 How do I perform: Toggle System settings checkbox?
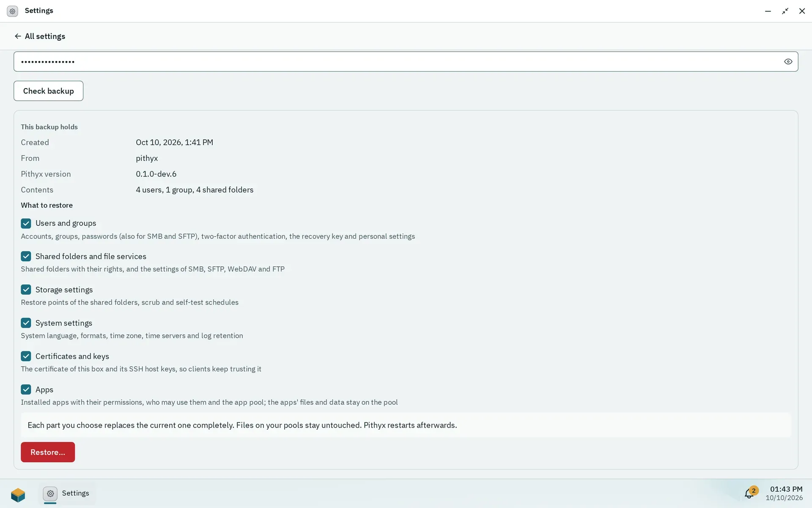tap(26, 323)
